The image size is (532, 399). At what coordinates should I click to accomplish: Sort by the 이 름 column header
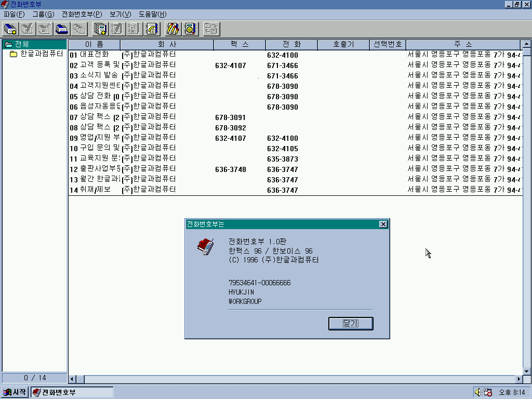[x=95, y=45]
